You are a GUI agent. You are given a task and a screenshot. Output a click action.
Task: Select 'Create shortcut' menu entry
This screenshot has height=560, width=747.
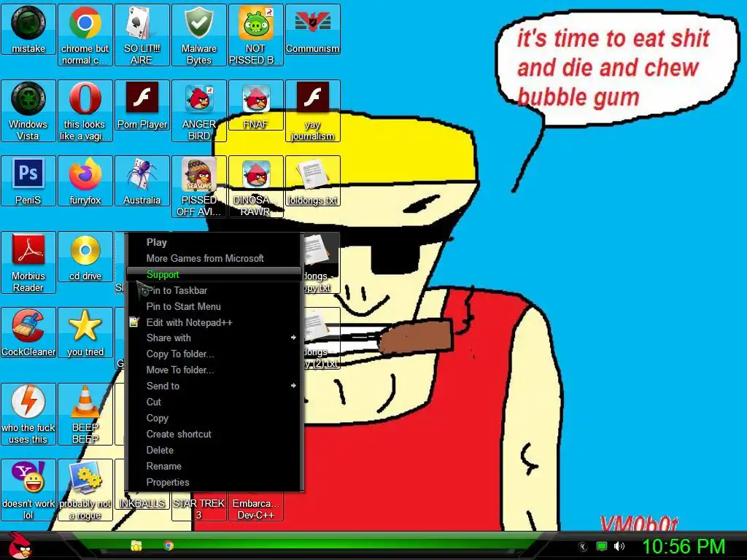(214, 435)
